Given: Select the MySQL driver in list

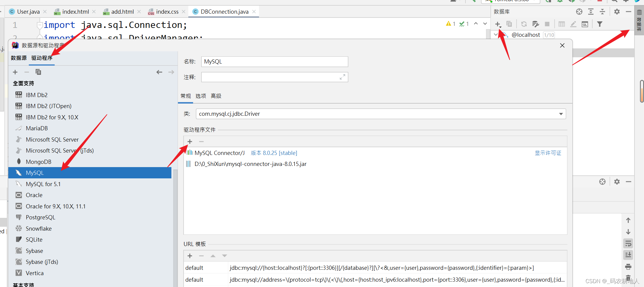Looking at the screenshot, I should [x=90, y=173].
